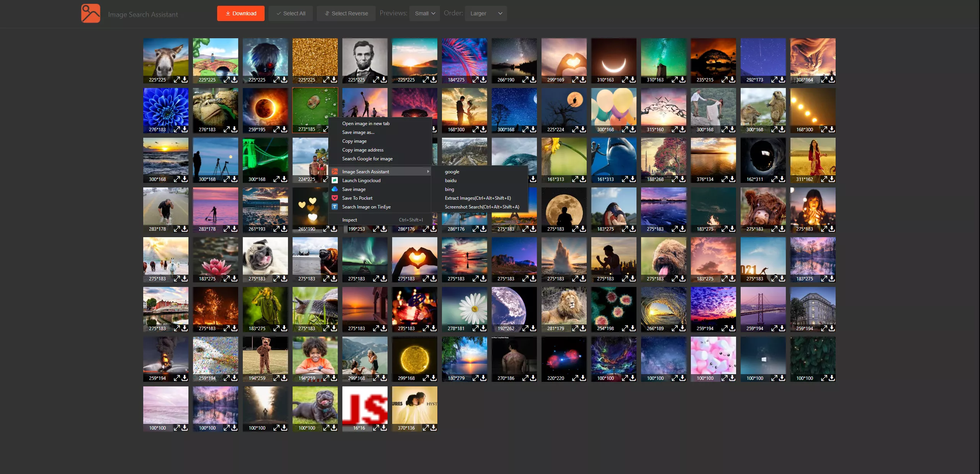Click Screenshot Search in the submenu
This screenshot has height=474, width=980.
tap(482, 207)
